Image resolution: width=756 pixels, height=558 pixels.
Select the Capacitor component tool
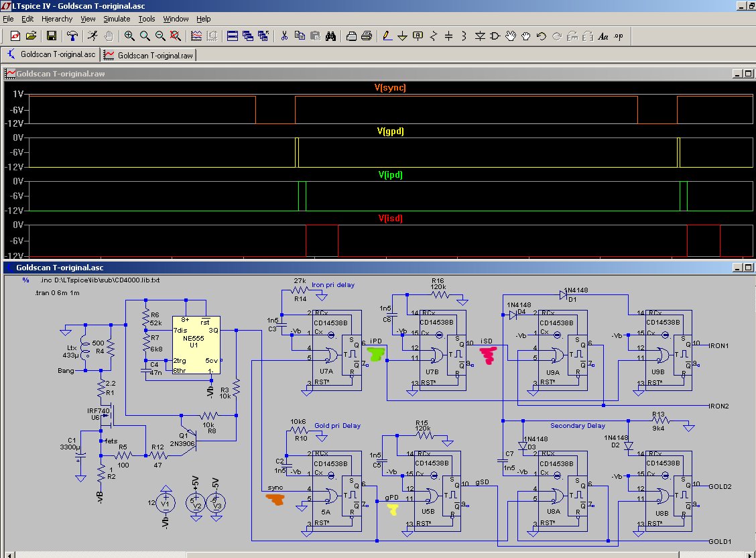coord(449,36)
